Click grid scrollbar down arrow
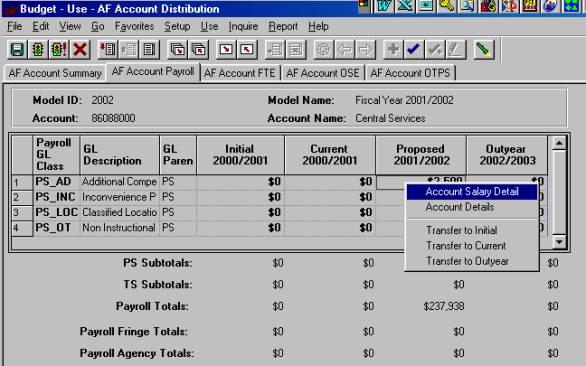This screenshot has height=366, width=586. [559, 242]
